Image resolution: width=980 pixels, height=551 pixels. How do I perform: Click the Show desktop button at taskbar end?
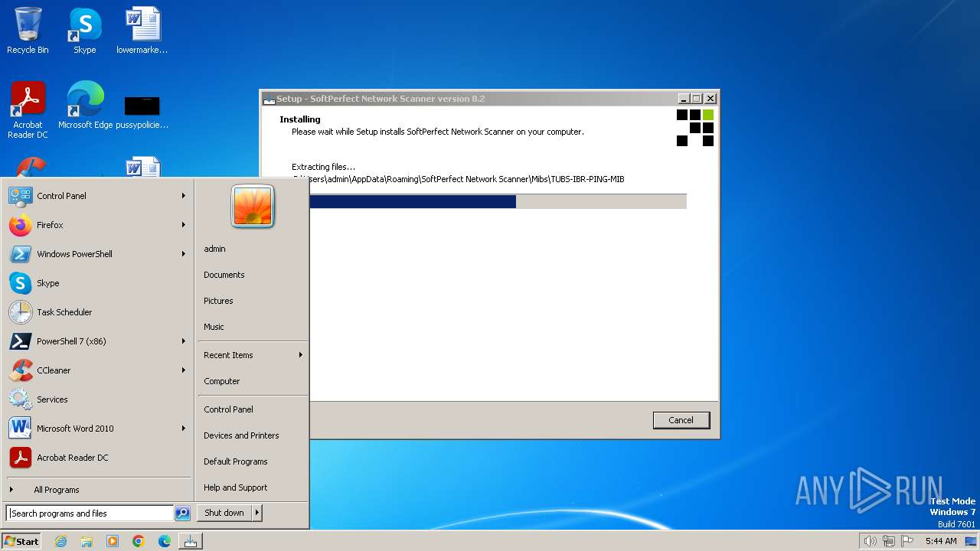pos(971,541)
